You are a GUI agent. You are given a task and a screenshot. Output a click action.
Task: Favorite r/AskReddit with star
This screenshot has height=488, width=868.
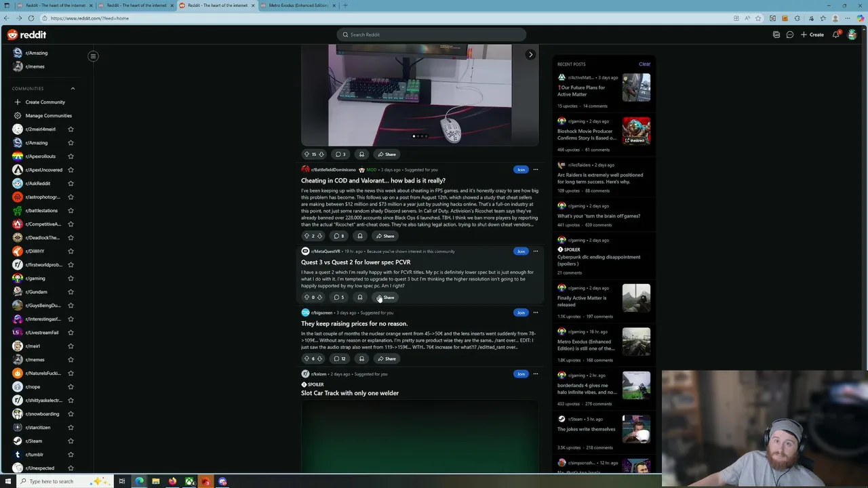point(71,183)
